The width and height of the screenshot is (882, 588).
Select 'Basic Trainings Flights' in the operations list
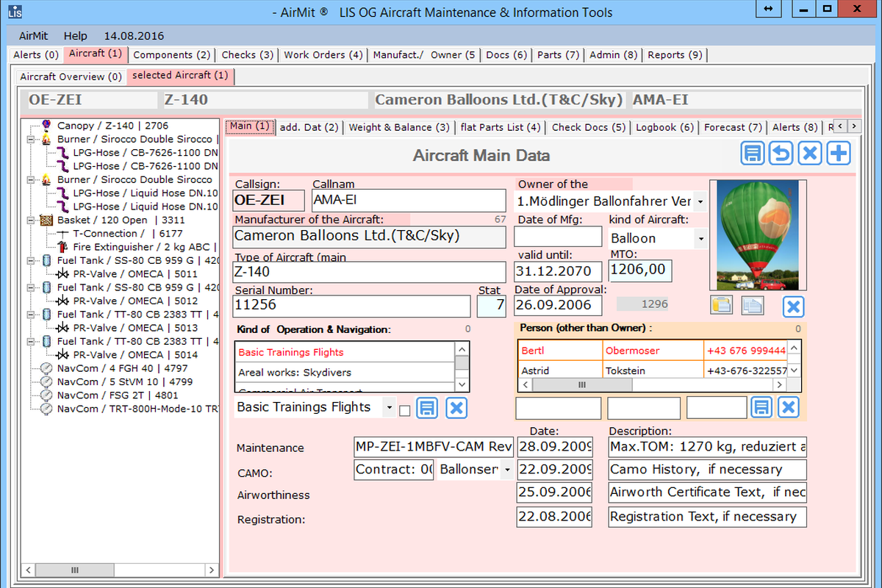tap(345, 353)
